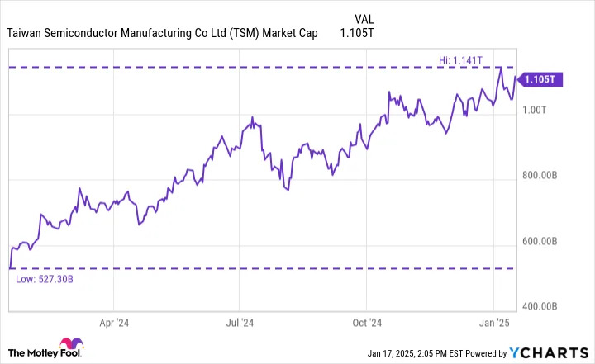Screen dimensions: 595x364
Task: Select the Jul '24 axis label
Action: pos(240,323)
